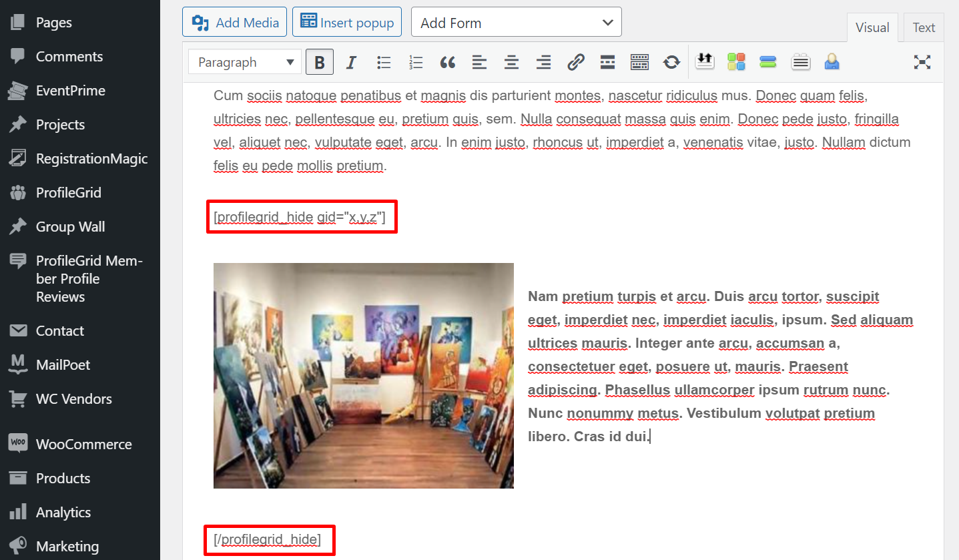Apply blockquote formatting
The height and width of the screenshot is (560, 959).
(448, 63)
